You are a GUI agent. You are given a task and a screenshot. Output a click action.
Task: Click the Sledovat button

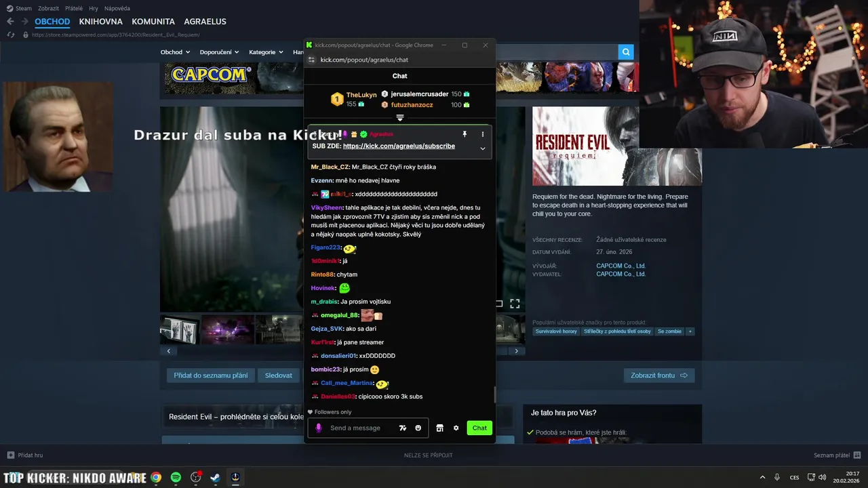279,375
